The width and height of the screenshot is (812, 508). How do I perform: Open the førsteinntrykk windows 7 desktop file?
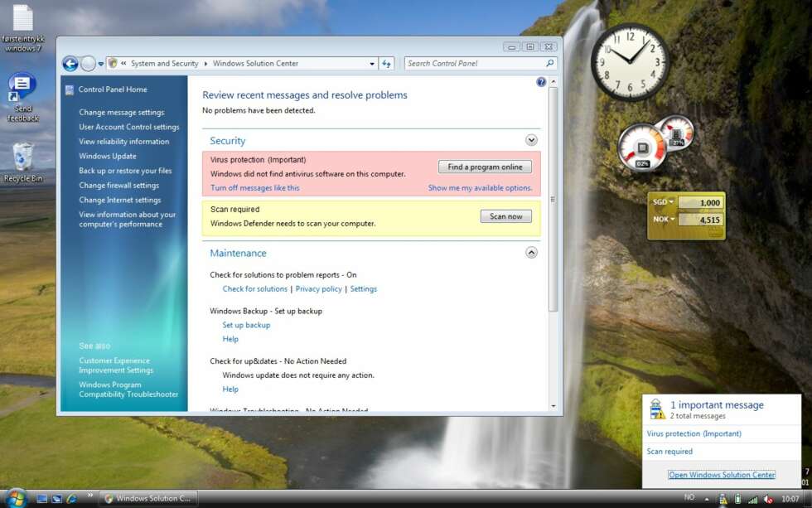click(23, 28)
